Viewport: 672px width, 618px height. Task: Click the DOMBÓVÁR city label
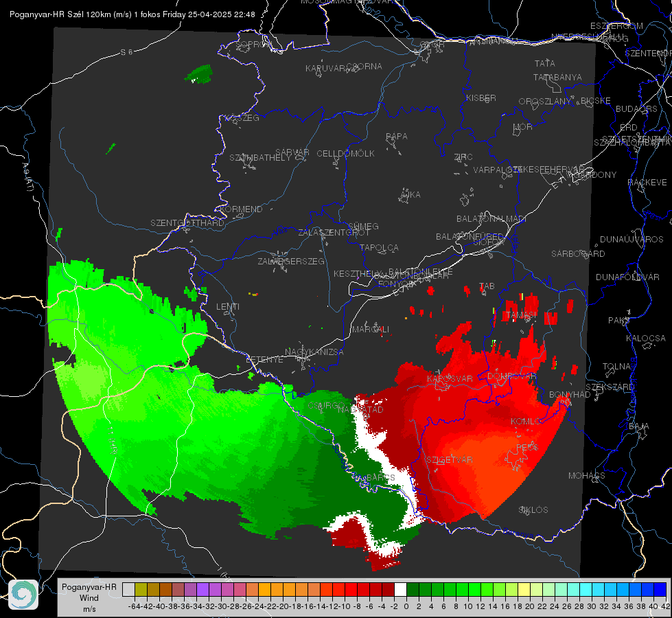tap(511, 376)
